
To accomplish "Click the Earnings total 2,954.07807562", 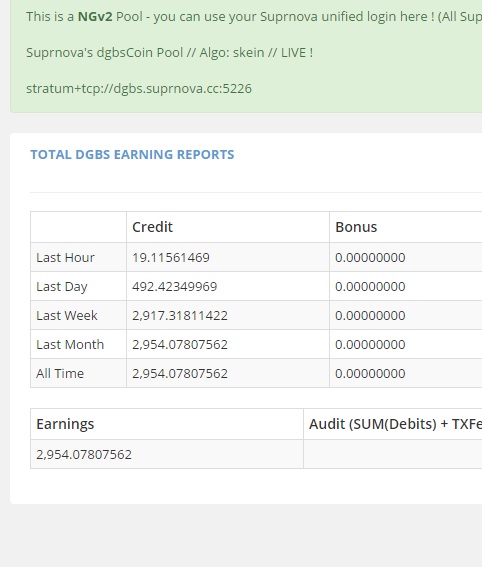I will pyautogui.click(x=84, y=454).
